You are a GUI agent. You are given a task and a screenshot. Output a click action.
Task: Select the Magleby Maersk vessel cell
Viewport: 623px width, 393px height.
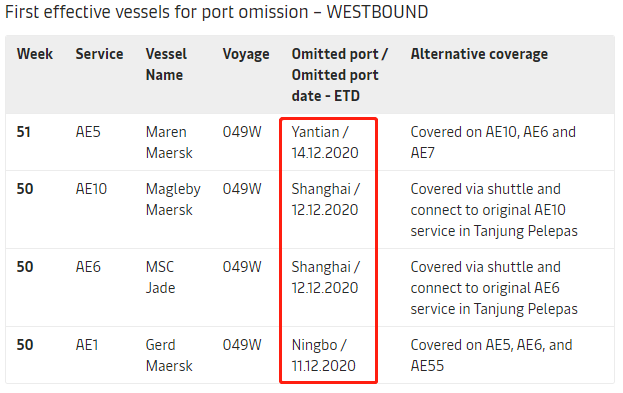click(x=173, y=199)
